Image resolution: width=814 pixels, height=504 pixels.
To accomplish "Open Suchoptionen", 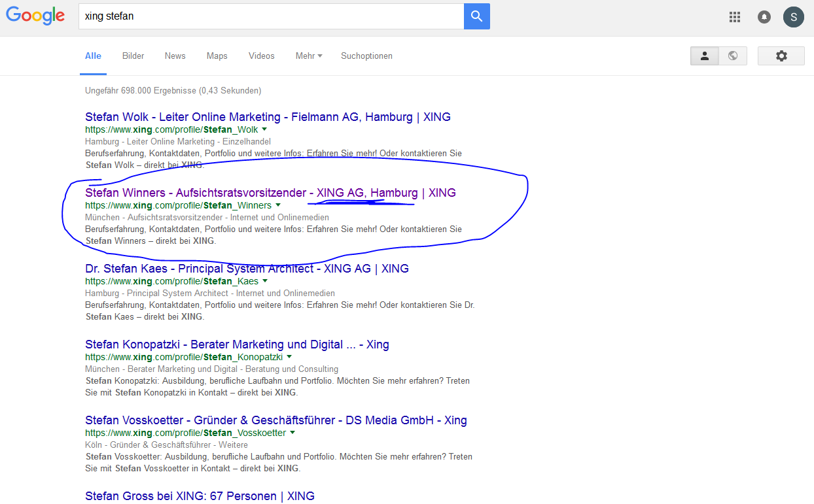I will (366, 56).
